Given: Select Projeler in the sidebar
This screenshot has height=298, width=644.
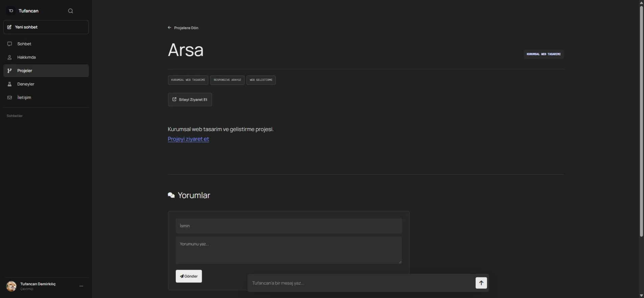Looking at the screenshot, I should [46, 71].
